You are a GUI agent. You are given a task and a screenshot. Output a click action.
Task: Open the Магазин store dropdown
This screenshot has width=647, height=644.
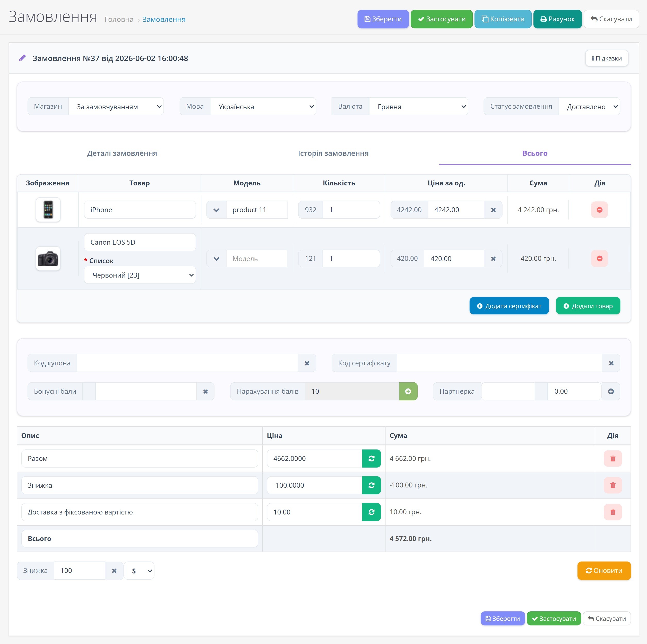116,107
